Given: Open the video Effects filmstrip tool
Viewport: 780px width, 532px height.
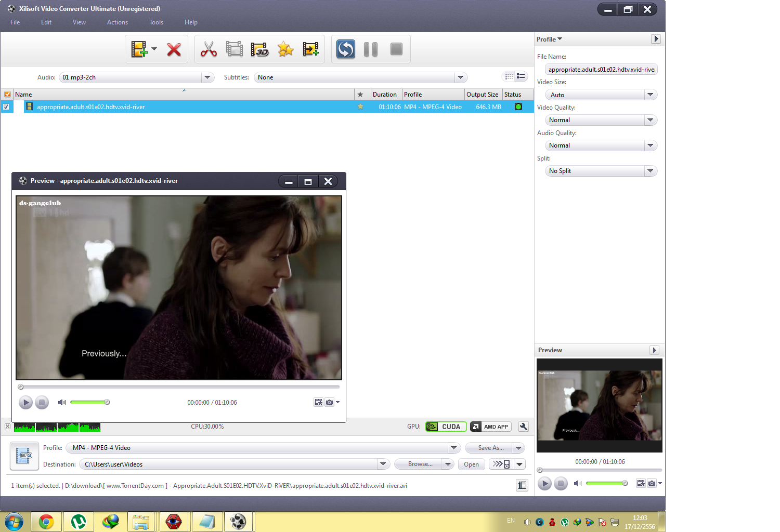Looking at the screenshot, I should 235,49.
